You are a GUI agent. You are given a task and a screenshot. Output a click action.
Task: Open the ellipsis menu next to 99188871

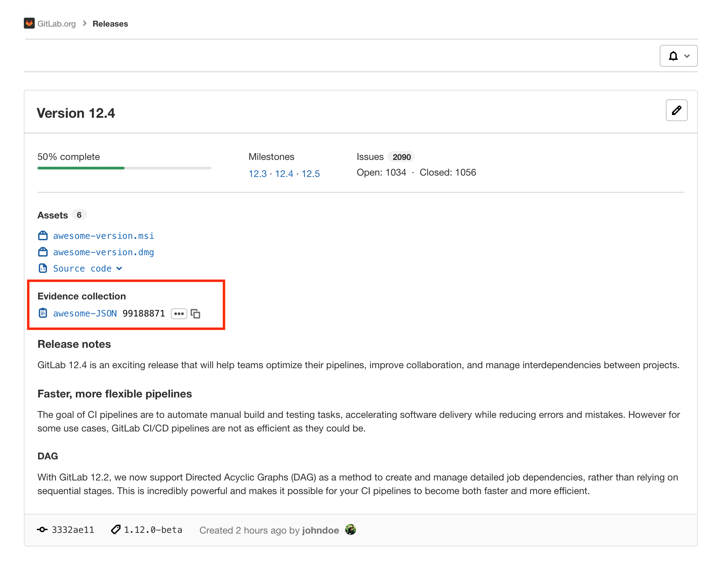[179, 314]
